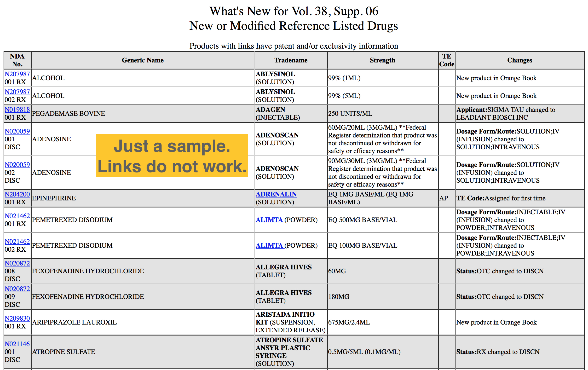Click the EPINEPHRINE generic name cell

pos(143,198)
